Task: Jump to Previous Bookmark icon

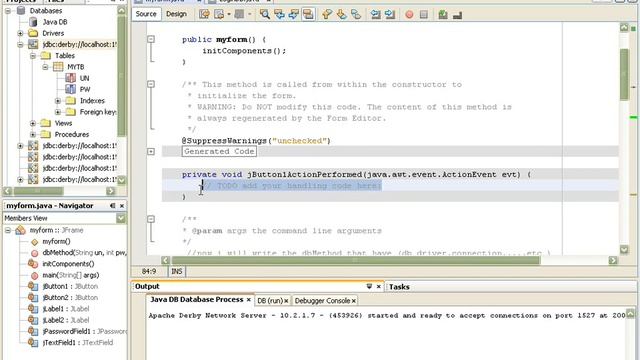Action: [327, 15]
